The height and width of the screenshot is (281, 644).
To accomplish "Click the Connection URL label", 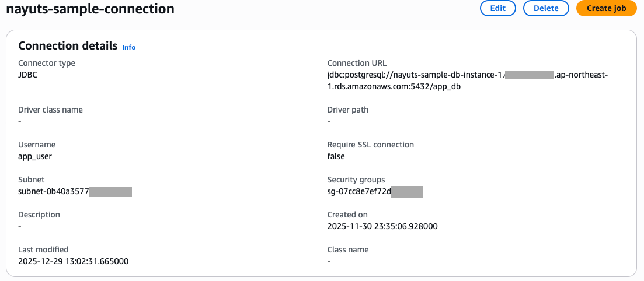I will [357, 63].
